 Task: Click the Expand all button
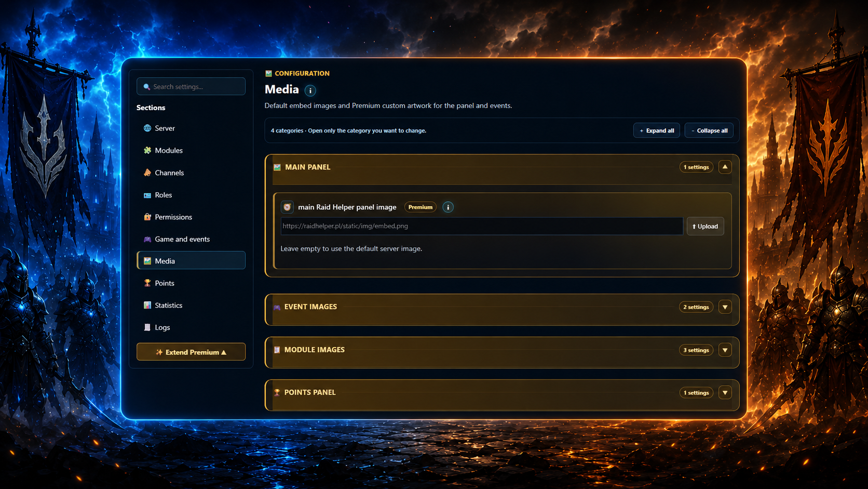pos(657,130)
